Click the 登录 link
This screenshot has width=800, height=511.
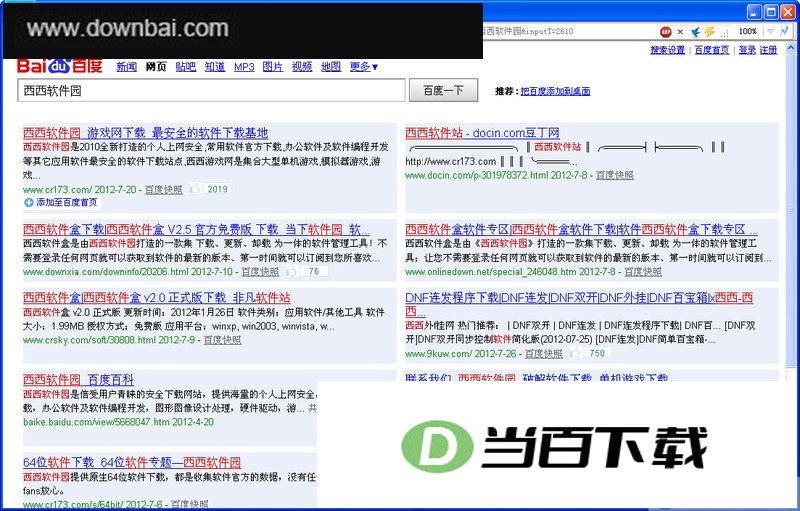click(x=747, y=50)
